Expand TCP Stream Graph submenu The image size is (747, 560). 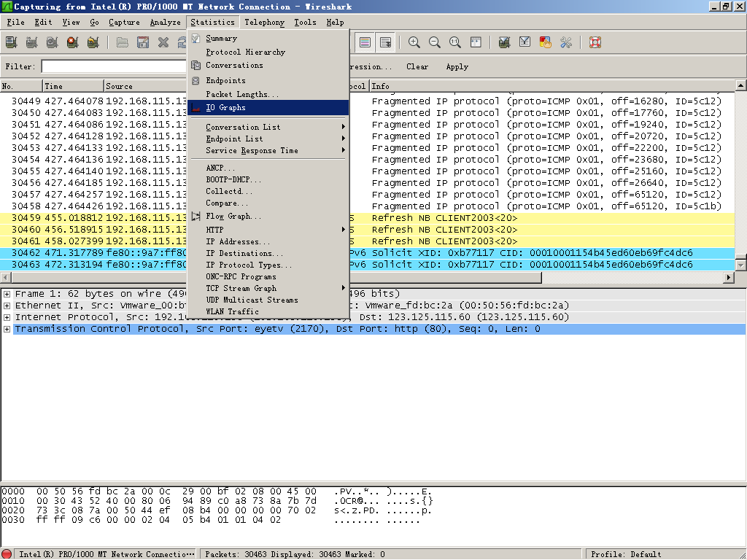[268, 288]
